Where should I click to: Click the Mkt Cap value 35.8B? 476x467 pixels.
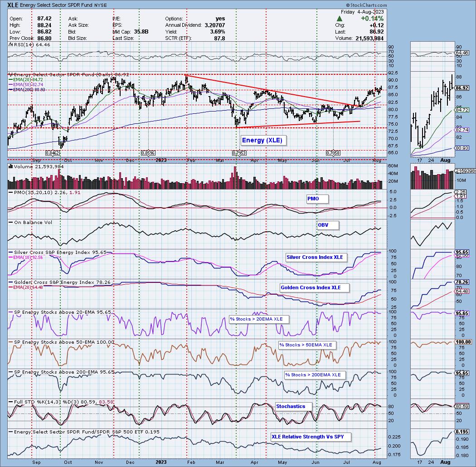(141, 32)
